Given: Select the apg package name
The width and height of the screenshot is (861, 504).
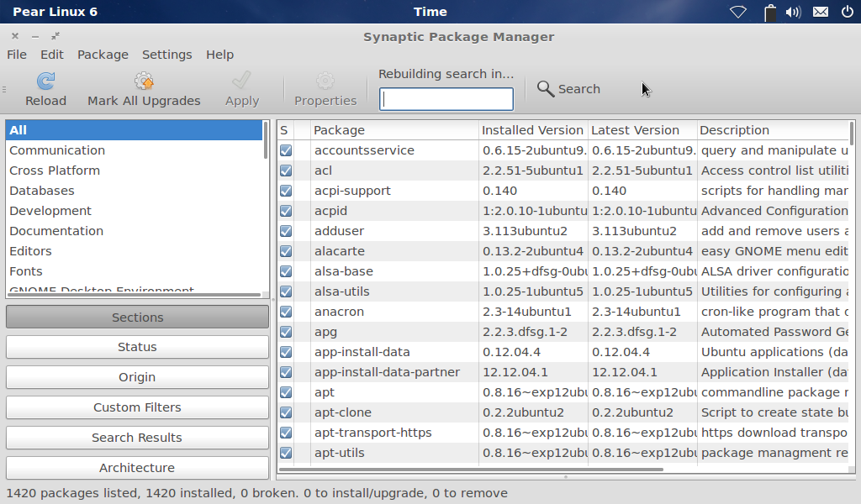Looking at the screenshot, I should [x=325, y=333].
